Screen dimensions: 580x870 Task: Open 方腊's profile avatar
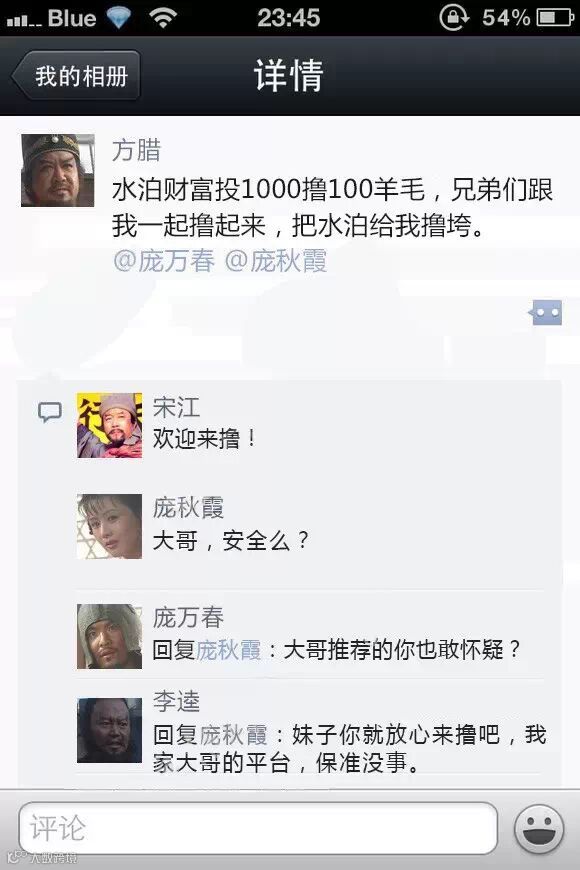tap(58, 170)
